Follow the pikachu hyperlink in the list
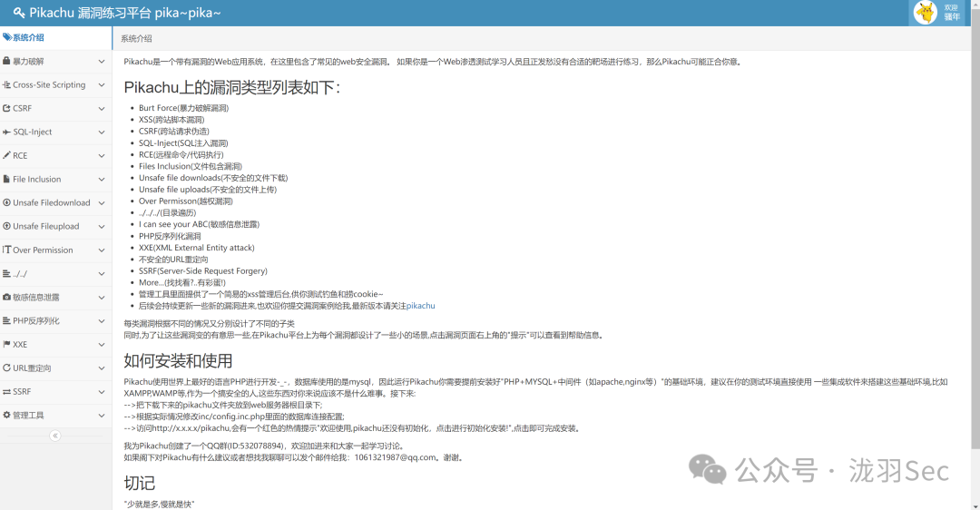The height and width of the screenshot is (510, 980). point(421,306)
